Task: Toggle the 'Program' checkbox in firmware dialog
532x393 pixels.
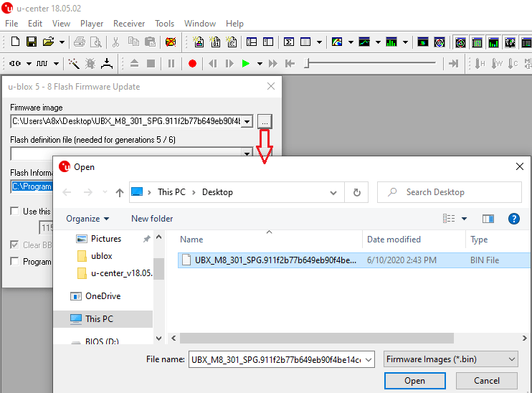Action: tap(14, 261)
